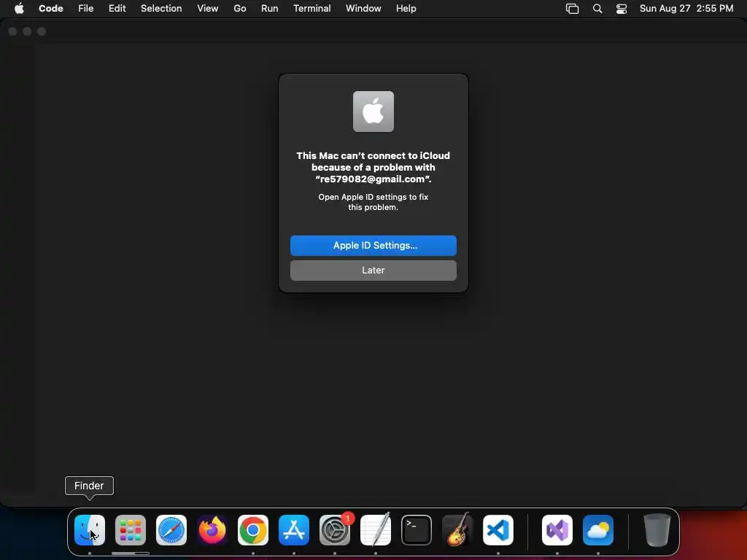The width and height of the screenshot is (747, 560).
Task: Open the View menu
Action: click(x=208, y=8)
